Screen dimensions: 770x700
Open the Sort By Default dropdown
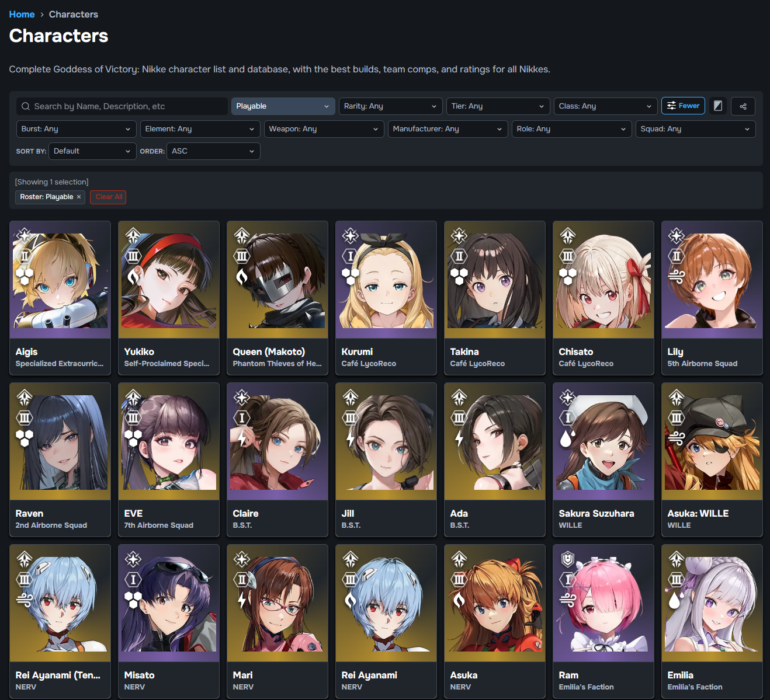pyautogui.click(x=92, y=151)
